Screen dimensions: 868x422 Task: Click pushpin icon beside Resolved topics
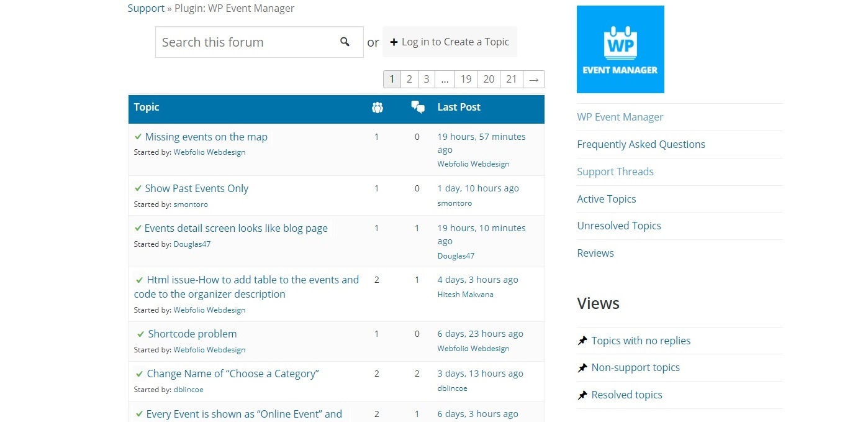click(582, 395)
